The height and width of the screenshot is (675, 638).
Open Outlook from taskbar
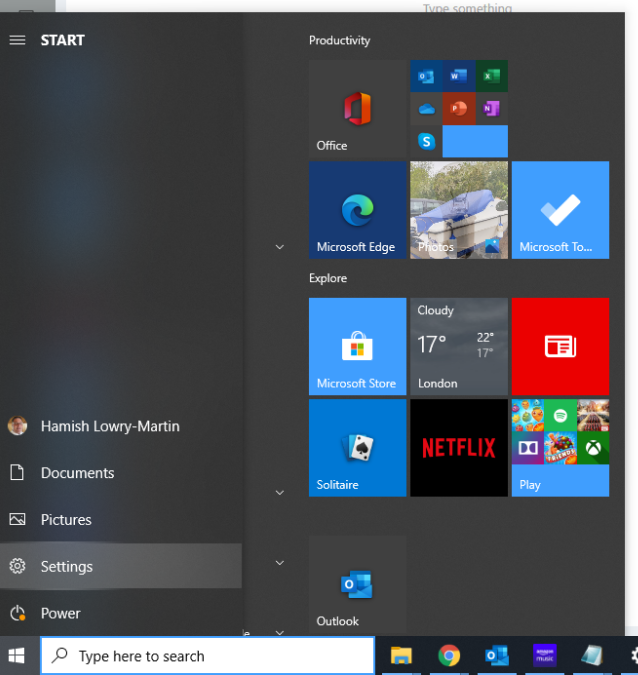point(497,656)
